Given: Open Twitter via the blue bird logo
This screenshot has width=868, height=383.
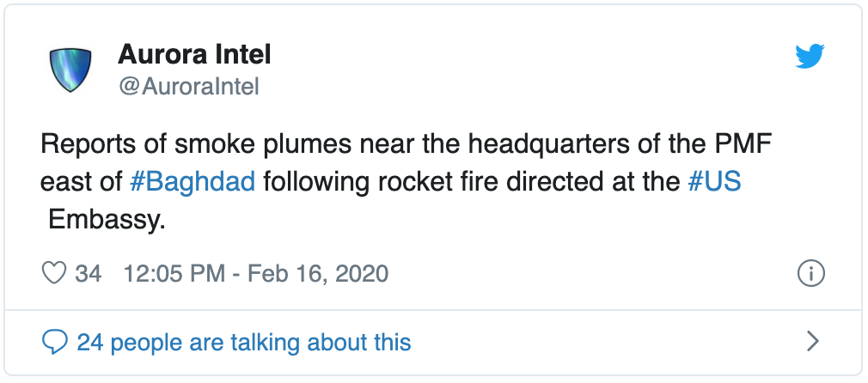Looking at the screenshot, I should [x=810, y=56].
